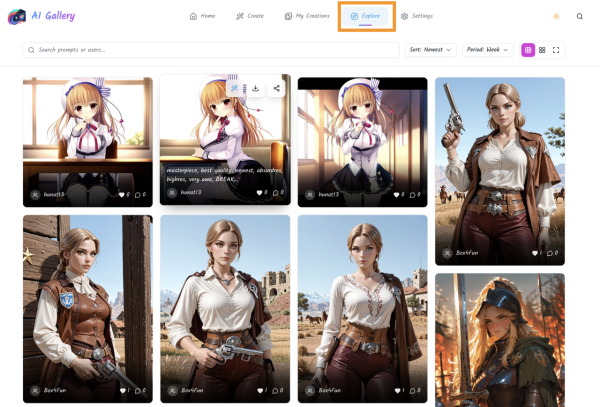Click the top-right search magnifier icon

580,16
